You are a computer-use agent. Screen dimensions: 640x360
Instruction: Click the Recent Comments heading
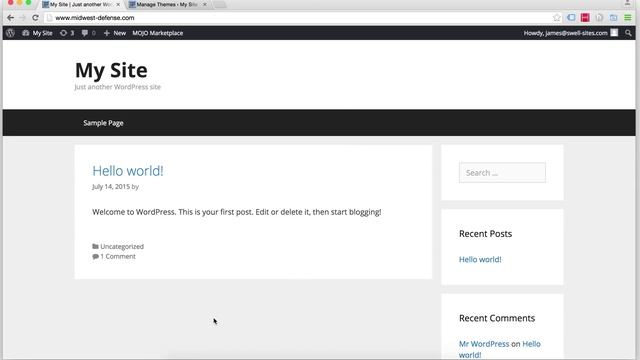coord(497,318)
